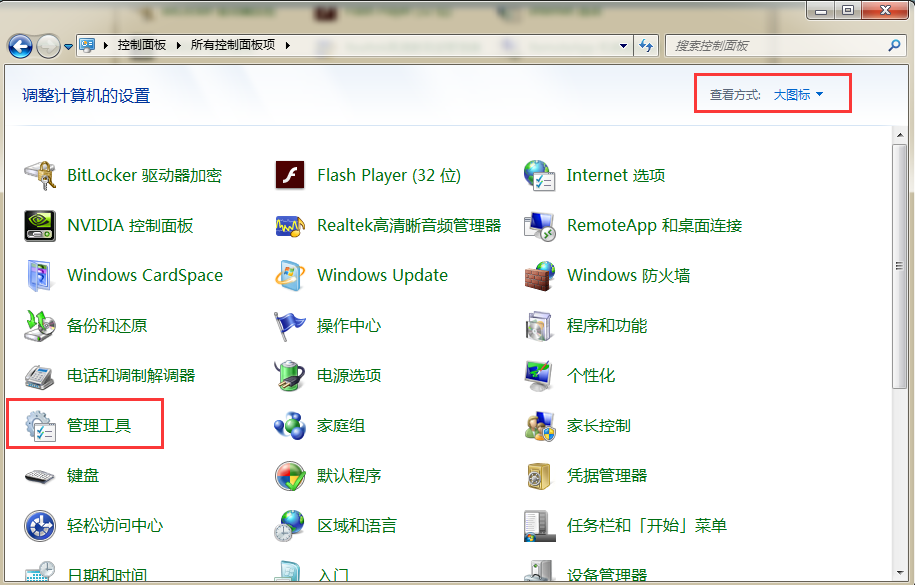Open BitLocker 驱动器加密 icon

pyautogui.click(x=40, y=175)
